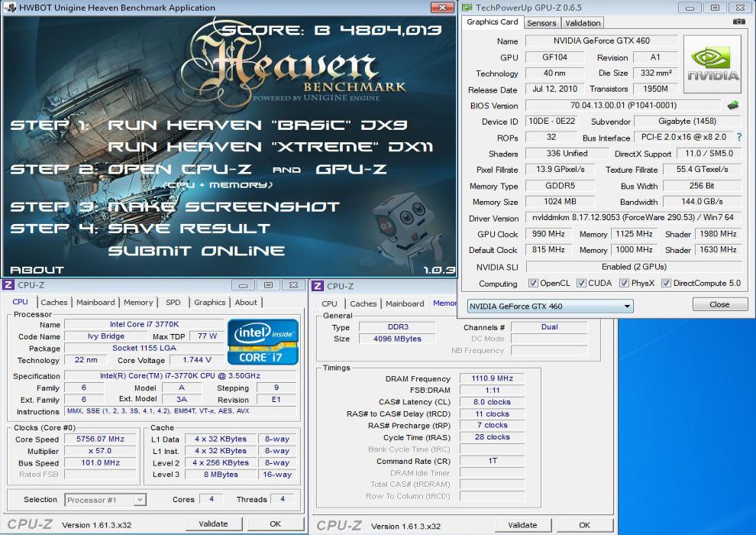Open the NVIDIA GeForce GTX 460 dropdown

[550, 306]
